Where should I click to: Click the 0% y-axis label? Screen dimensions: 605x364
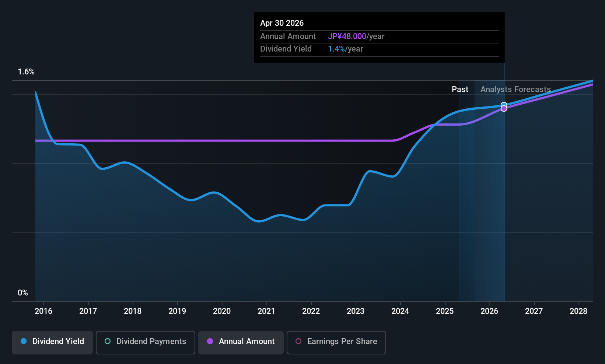coord(23,293)
